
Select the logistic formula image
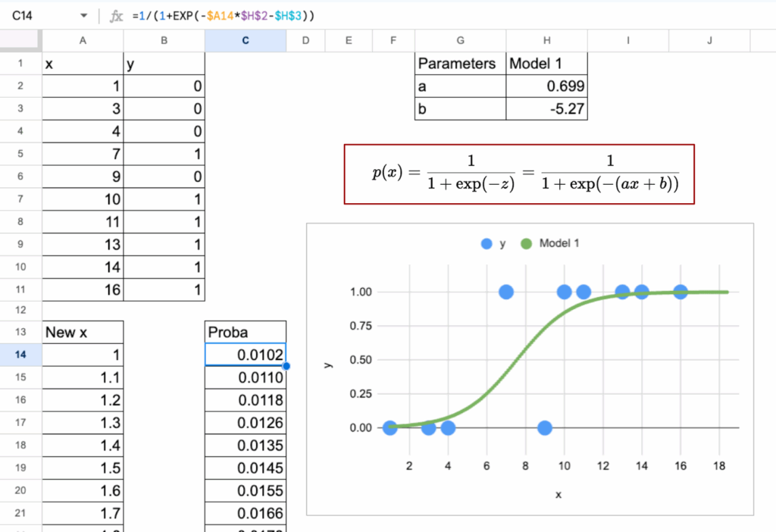point(520,174)
